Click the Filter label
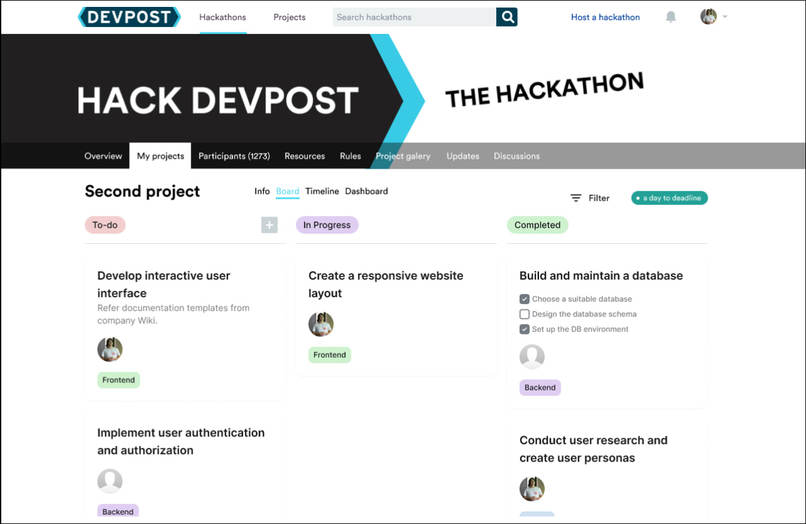This screenshot has height=524, width=806. pos(599,198)
